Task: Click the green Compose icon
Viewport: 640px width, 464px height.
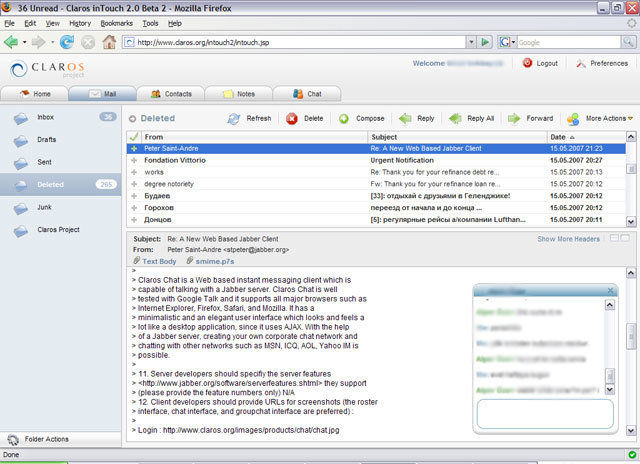Action: click(x=344, y=119)
